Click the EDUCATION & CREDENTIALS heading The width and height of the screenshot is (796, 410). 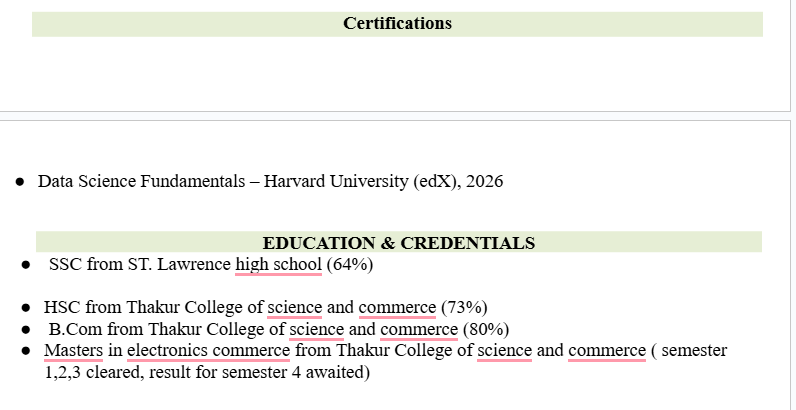click(398, 243)
